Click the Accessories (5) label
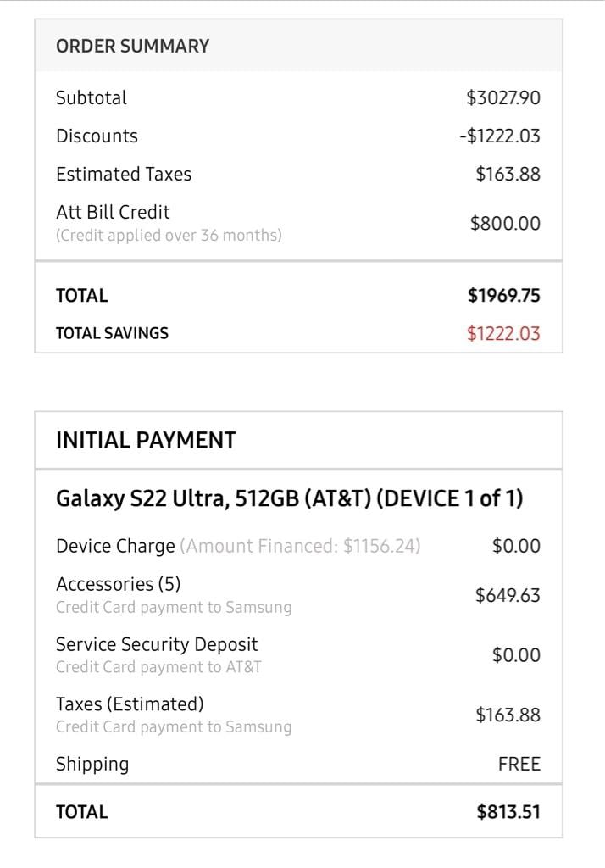Screen dimensions: 605x868 118,584
